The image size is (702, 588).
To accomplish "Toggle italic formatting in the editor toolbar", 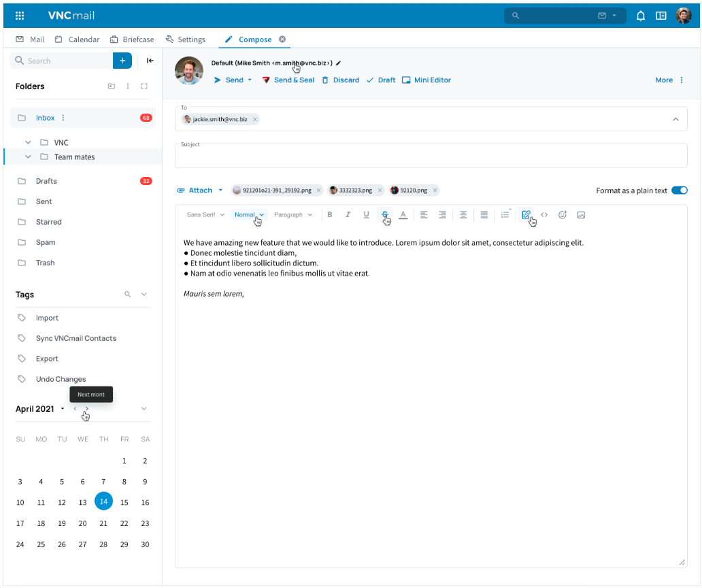I will 348,215.
